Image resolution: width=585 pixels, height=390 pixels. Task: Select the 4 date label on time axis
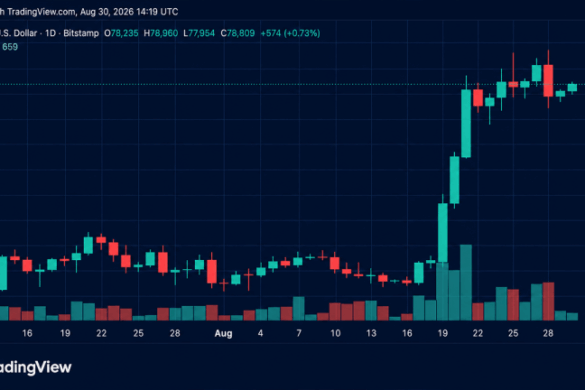(x=260, y=333)
